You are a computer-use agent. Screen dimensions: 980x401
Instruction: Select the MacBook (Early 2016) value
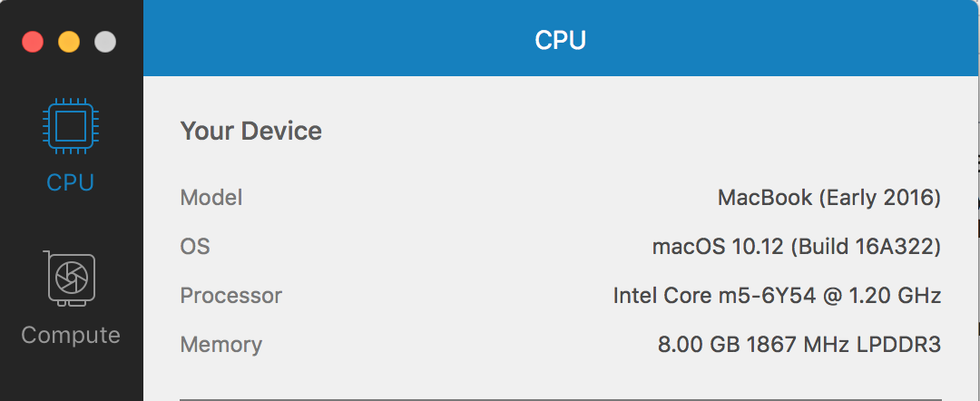tap(828, 197)
